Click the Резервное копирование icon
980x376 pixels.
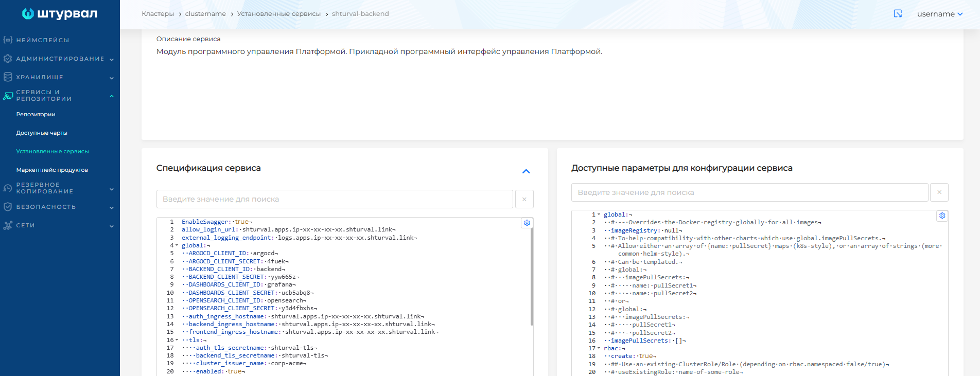[8, 188]
